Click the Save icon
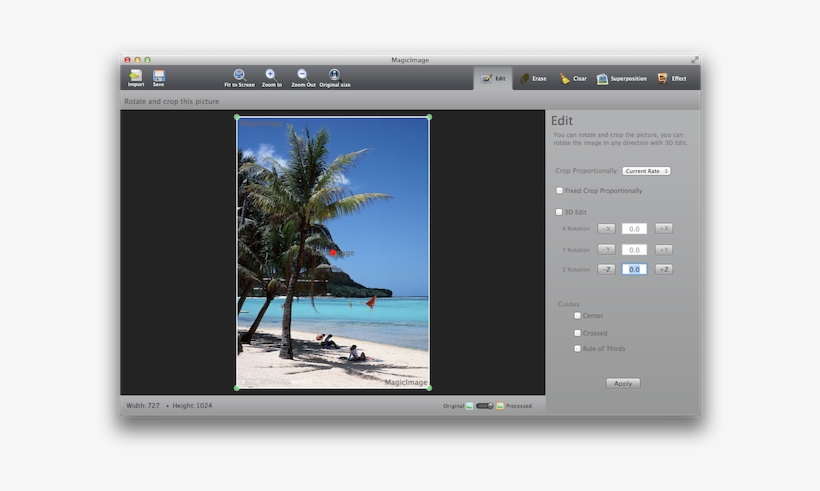The image size is (820, 491). [159, 76]
